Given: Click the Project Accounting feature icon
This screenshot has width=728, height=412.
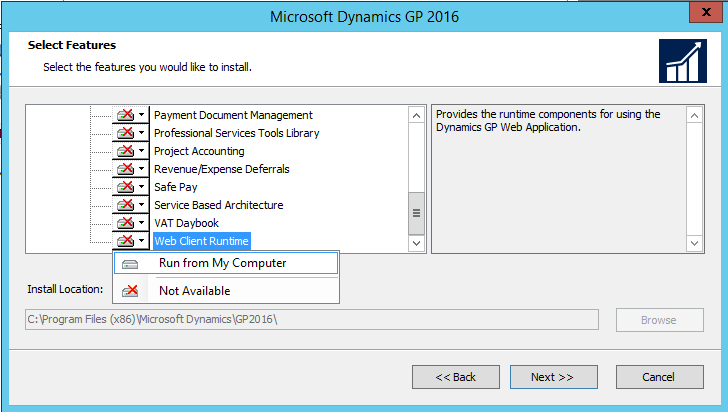Looking at the screenshot, I should 125,151.
